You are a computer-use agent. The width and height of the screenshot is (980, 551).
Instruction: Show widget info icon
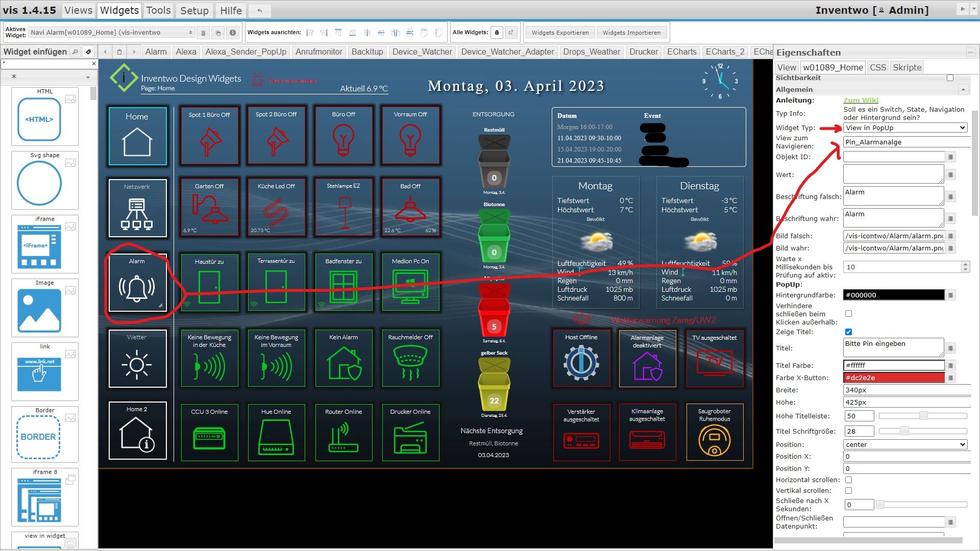click(233, 33)
